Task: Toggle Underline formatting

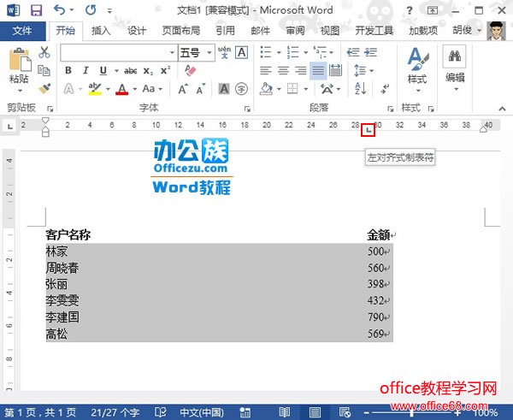Action: (x=103, y=70)
